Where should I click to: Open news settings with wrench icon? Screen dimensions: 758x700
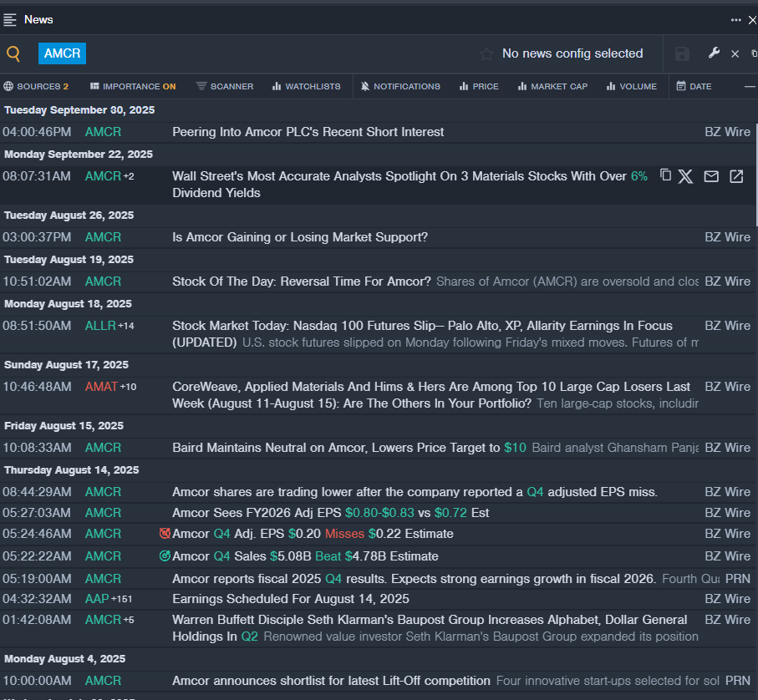pyautogui.click(x=714, y=53)
